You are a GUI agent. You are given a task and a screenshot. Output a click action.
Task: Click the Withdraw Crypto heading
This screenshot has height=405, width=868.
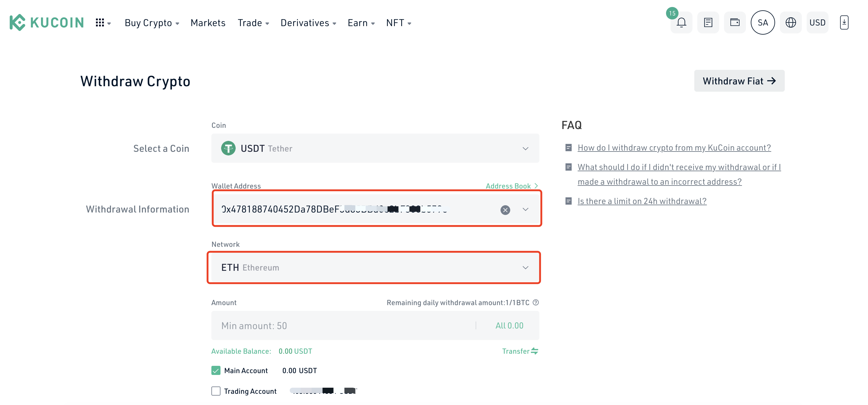[135, 81]
